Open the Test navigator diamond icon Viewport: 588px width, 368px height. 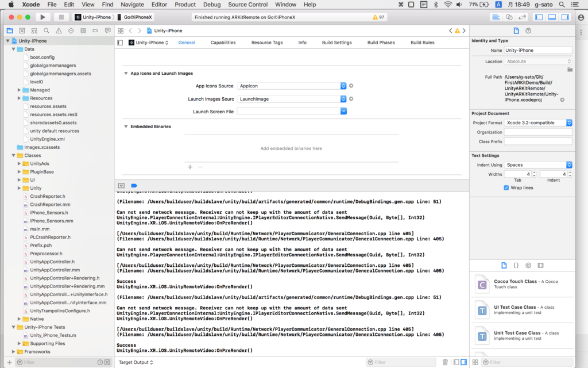pyautogui.click(x=71, y=31)
